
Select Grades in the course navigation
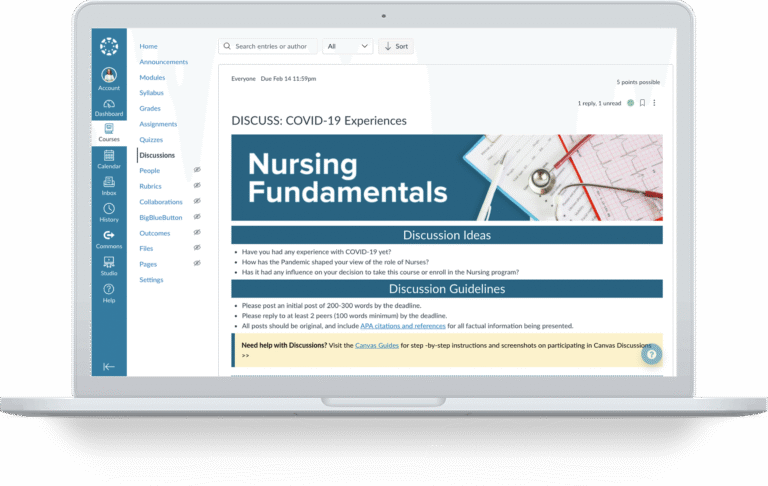point(150,108)
